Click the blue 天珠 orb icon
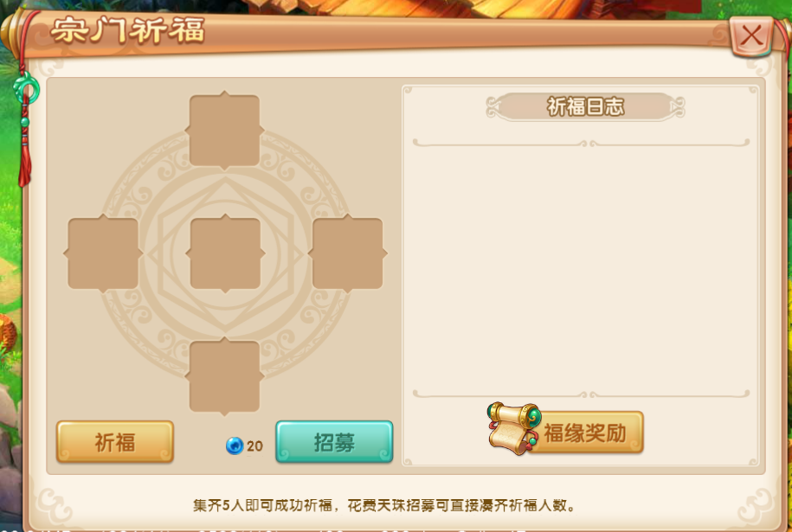792x532 pixels. click(x=235, y=445)
